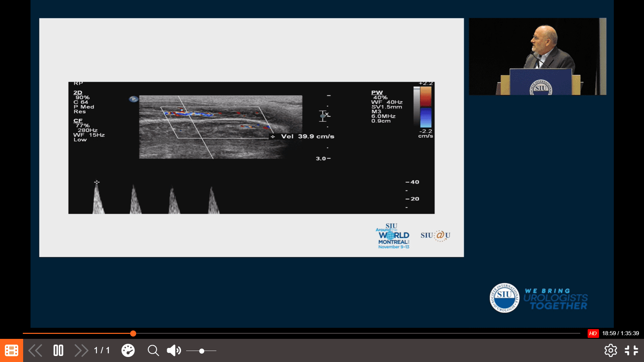
Task: Exit fullscreen mode
Action: (x=631, y=351)
